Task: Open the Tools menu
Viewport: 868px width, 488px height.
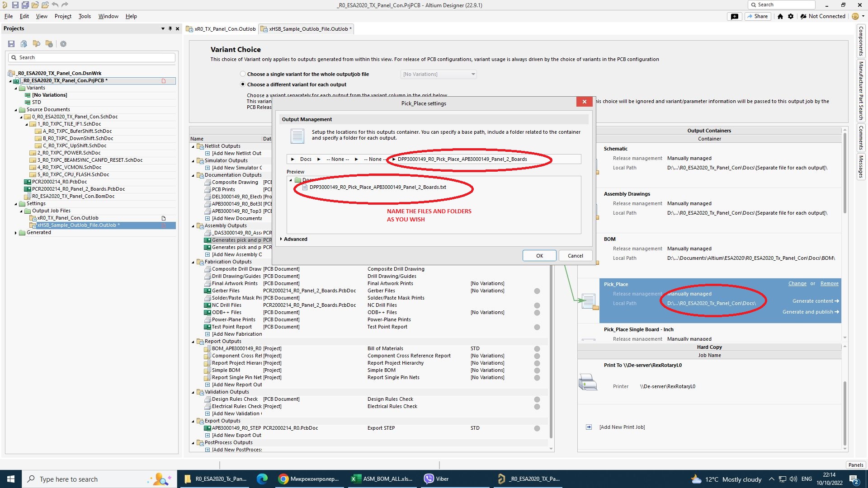Action: pos(85,16)
